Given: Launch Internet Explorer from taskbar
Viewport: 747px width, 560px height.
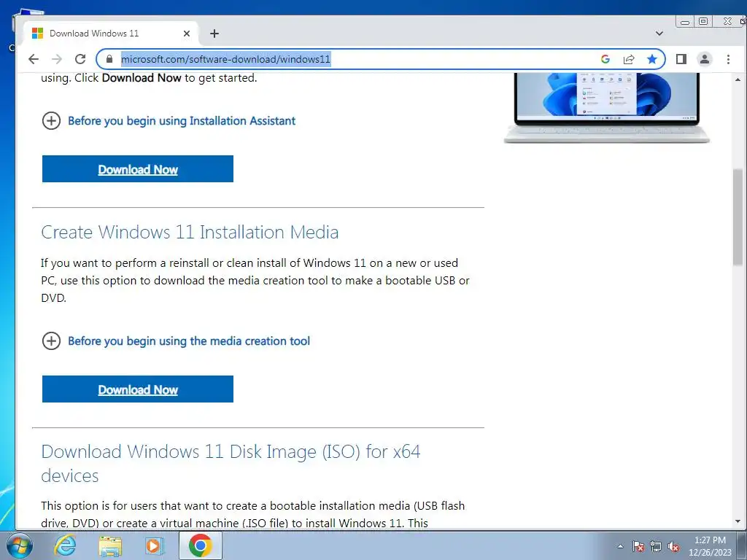Looking at the screenshot, I should pos(65,545).
